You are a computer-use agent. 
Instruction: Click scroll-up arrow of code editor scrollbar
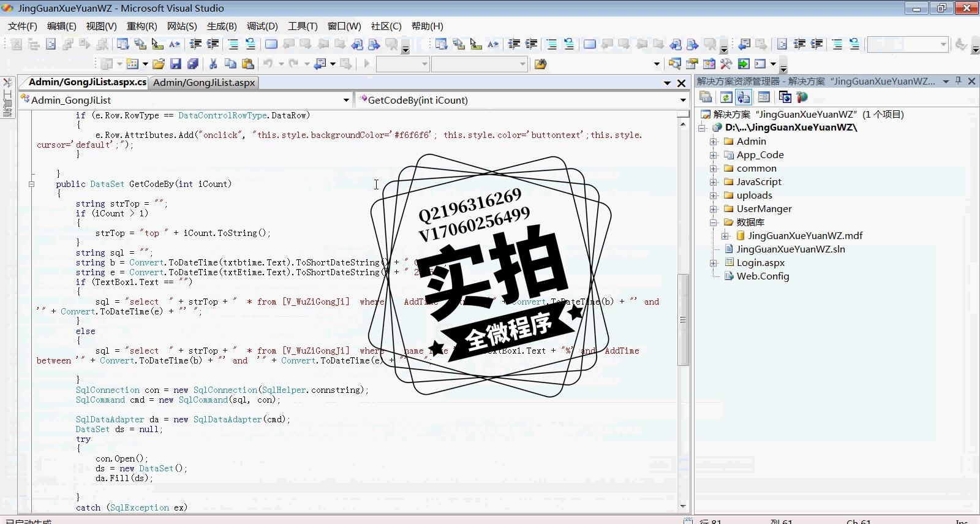[683, 124]
